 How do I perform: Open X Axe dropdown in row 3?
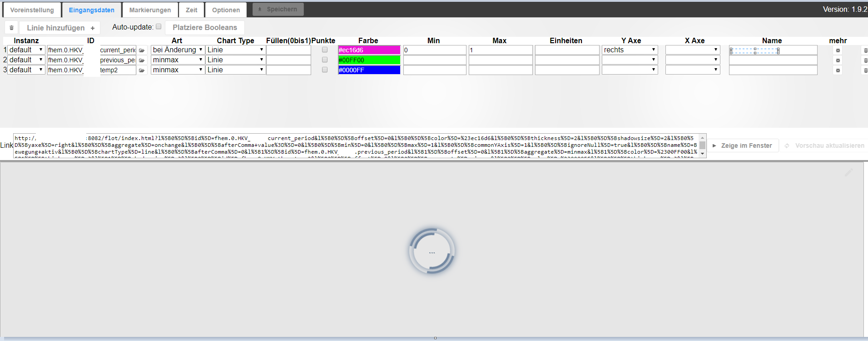(x=693, y=70)
